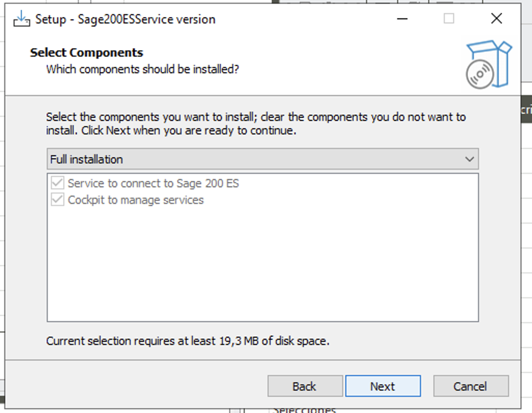This screenshot has height=413, width=532.
Task: Close the setup wizard with the X
Action: (496, 18)
